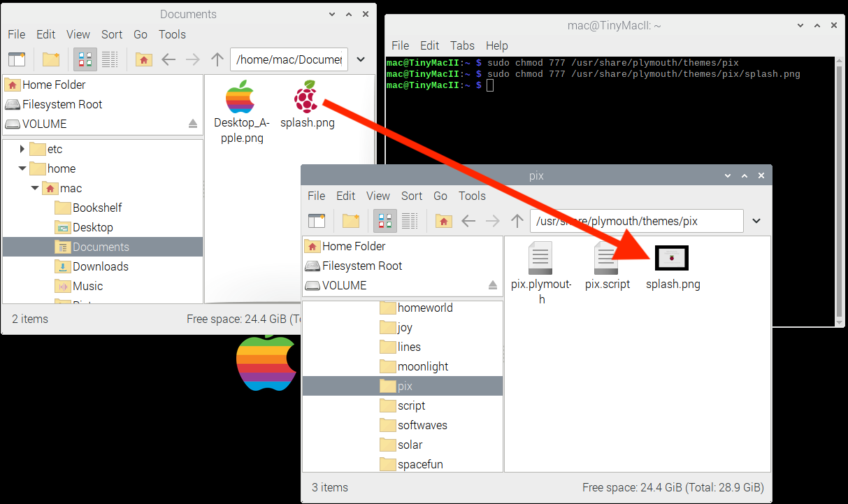Open File menu in pix window
Screen dimensions: 848x504
[316, 196]
